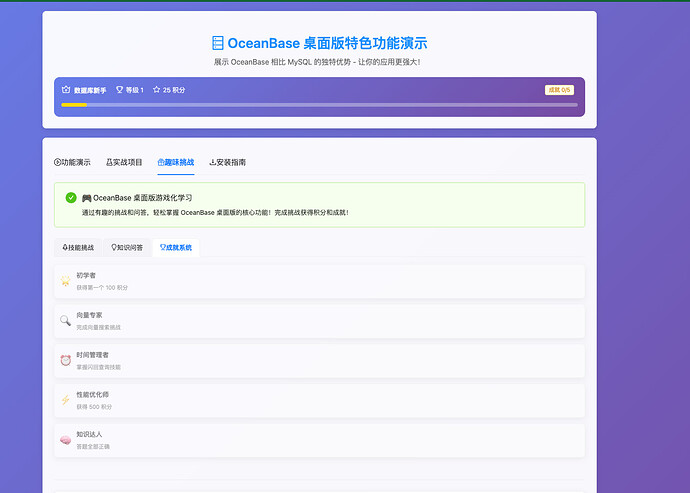Image resolution: width=690 pixels, height=493 pixels.
Task: Select the 成就系统 sub-tab
Action: (176, 247)
